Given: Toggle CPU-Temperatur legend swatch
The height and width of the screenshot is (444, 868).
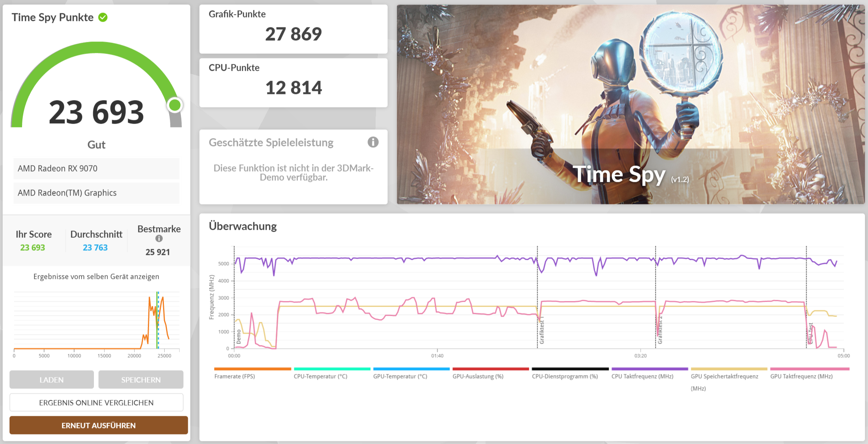Looking at the screenshot, I should click(x=332, y=369).
